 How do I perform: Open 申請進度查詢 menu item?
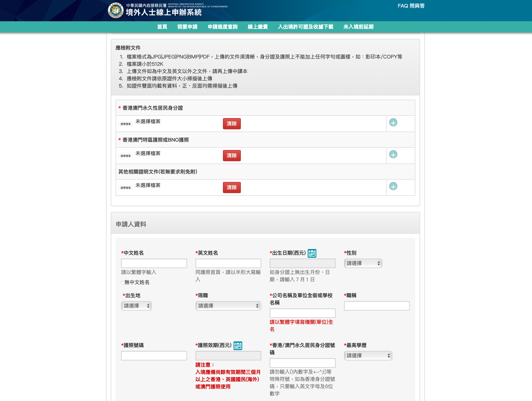(222, 27)
